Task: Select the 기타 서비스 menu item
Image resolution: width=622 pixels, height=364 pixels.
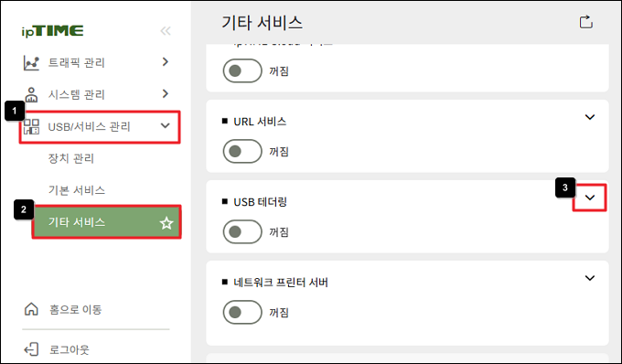Action: [x=107, y=222]
